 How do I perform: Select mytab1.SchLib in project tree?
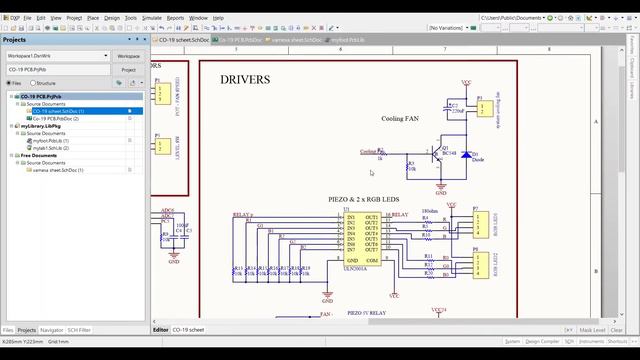[x=51, y=148]
